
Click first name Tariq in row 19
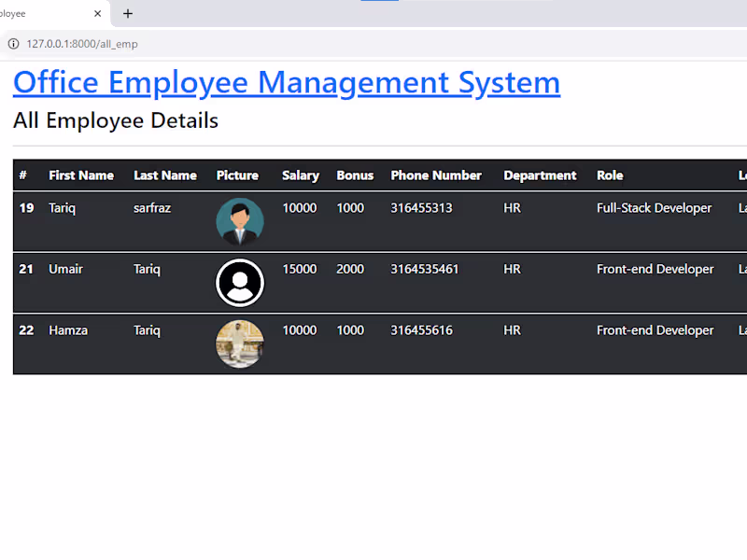62,208
